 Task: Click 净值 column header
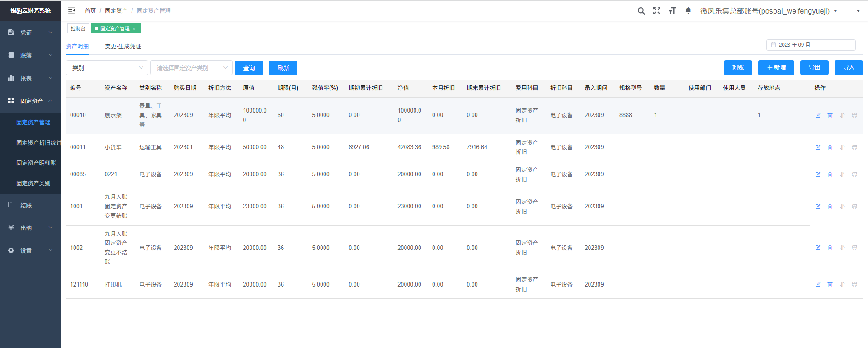click(x=403, y=88)
